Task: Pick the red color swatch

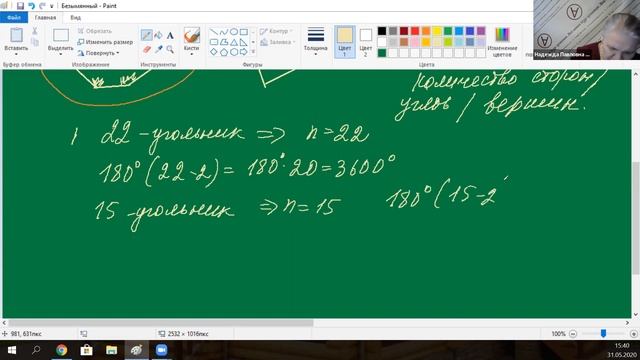Action: click(x=415, y=31)
